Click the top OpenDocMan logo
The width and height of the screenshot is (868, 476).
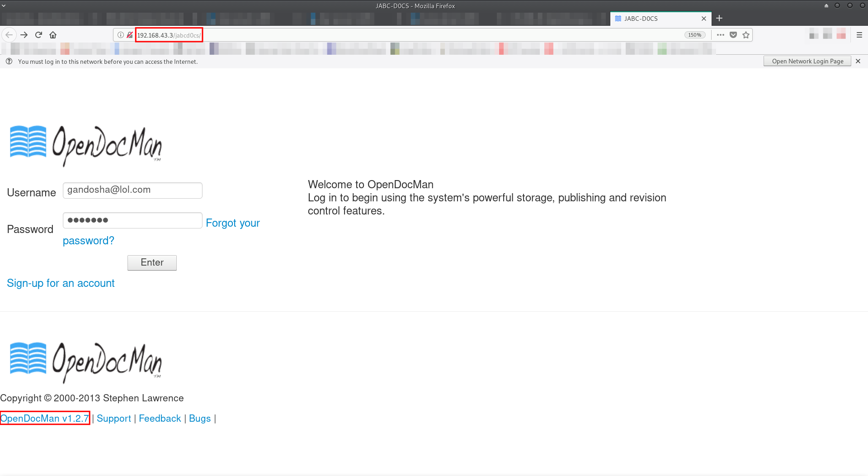(x=86, y=146)
